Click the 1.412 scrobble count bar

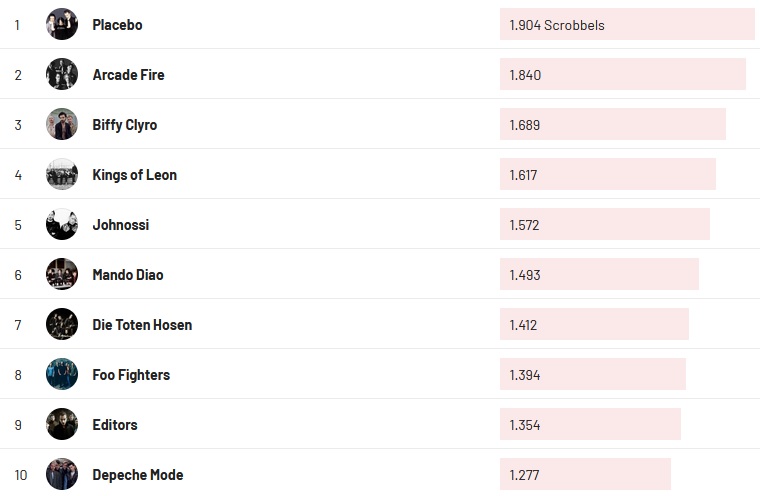tap(594, 325)
